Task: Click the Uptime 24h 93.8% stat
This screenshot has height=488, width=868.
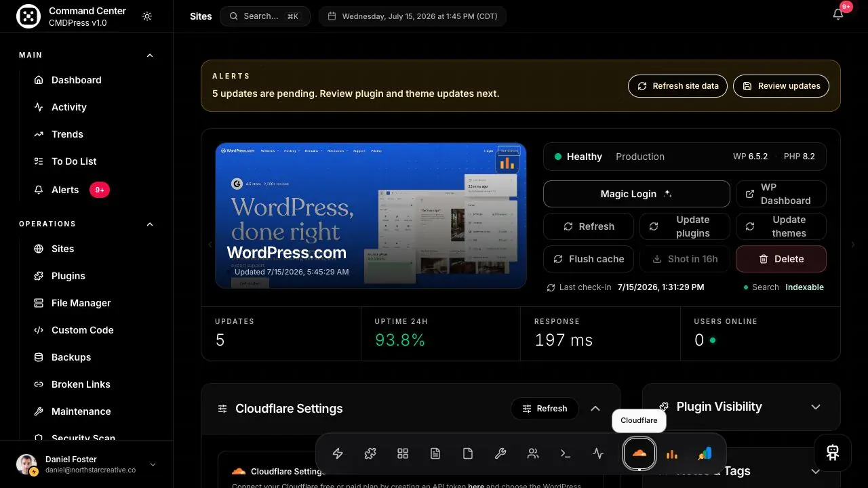Action: click(441, 334)
